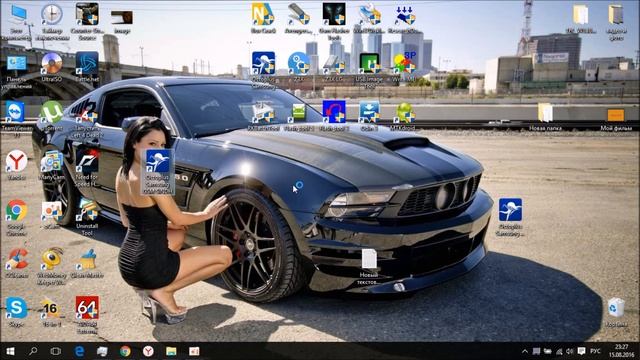Viewport: 640px width, 360px height.
Task: Open the Recycle Bin on desktop
Action: pyautogui.click(x=616, y=307)
